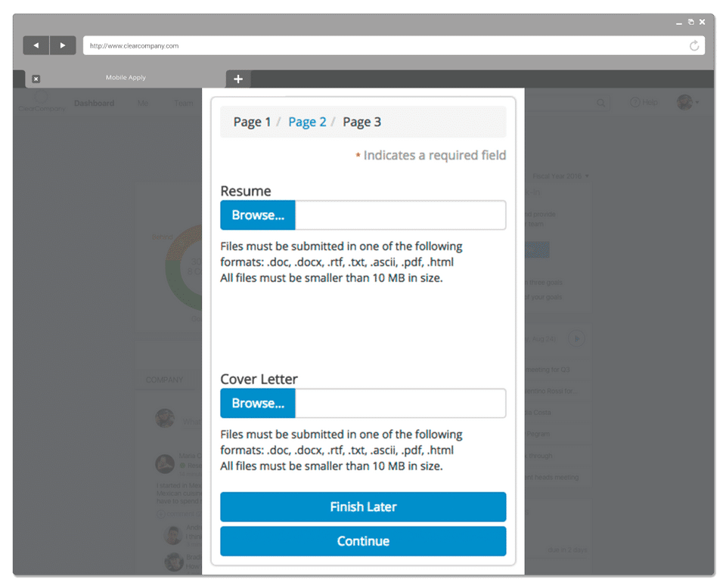
Task: Click the Cover Letter label
Action: (x=259, y=379)
